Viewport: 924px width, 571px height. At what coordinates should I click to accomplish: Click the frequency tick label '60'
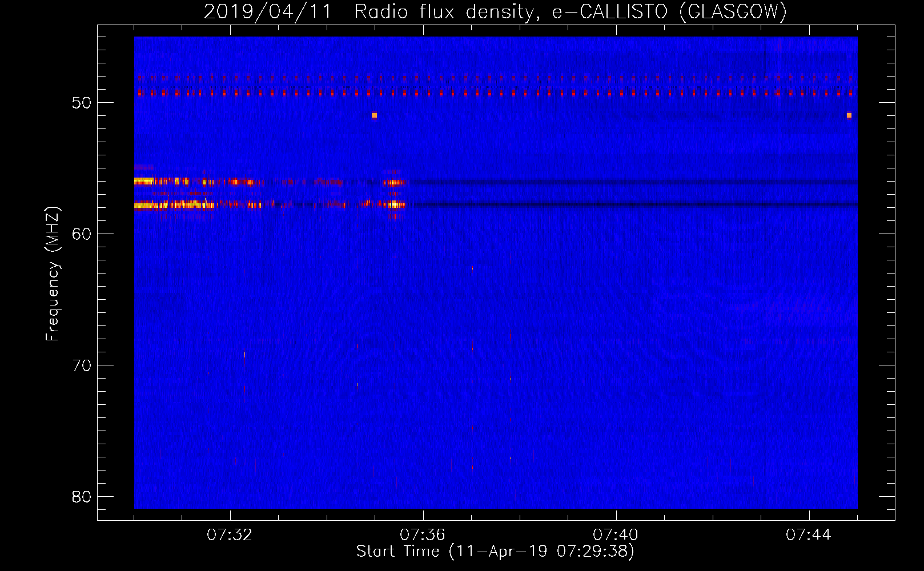click(82, 234)
